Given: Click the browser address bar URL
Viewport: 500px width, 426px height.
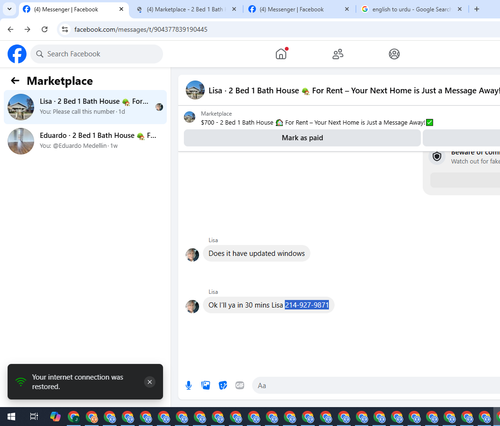Looking at the screenshot, I should click(x=141, y=29).
